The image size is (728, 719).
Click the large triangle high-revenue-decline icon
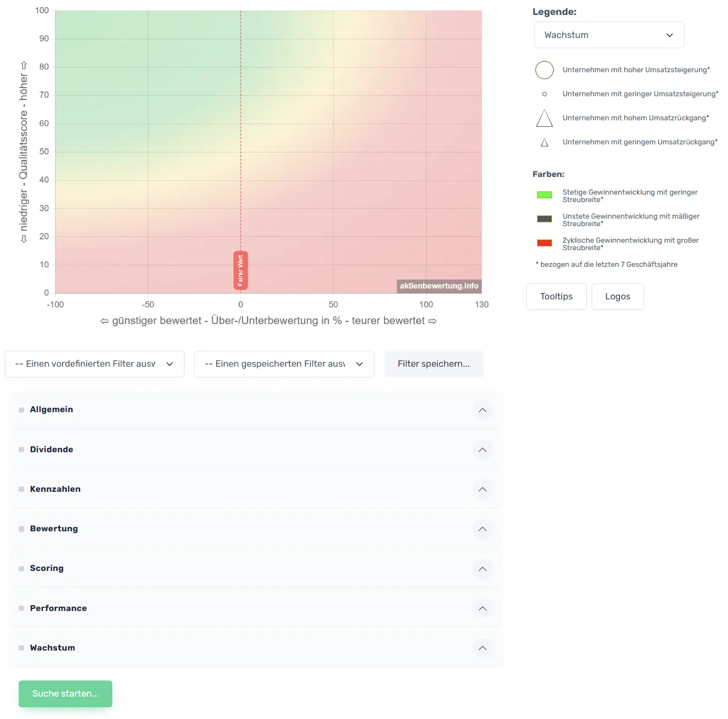545,118
